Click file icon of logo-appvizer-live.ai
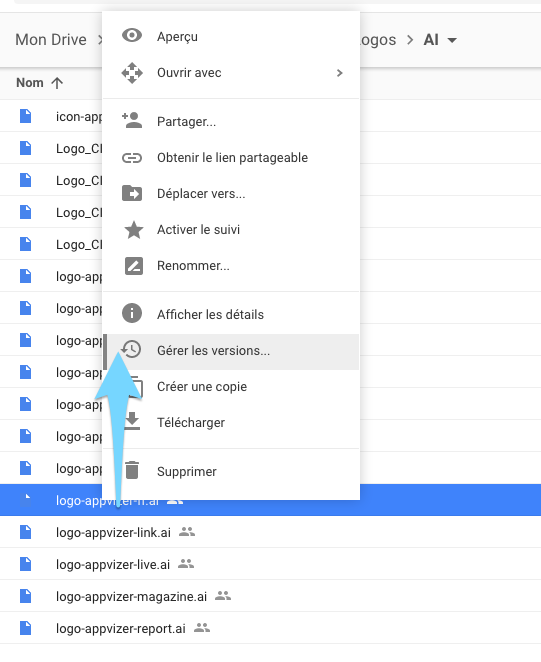The height and width of the screenshot is (662, 541). 26,564
